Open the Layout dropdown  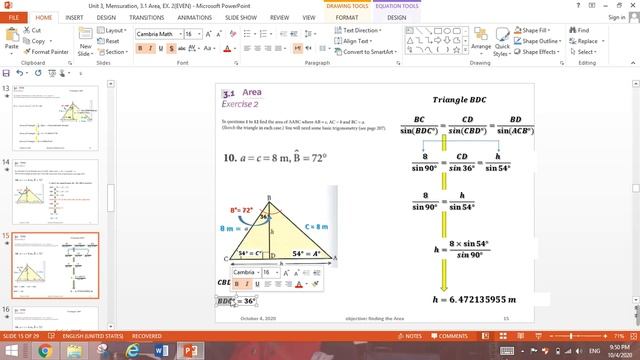click(x=112, y=31)
